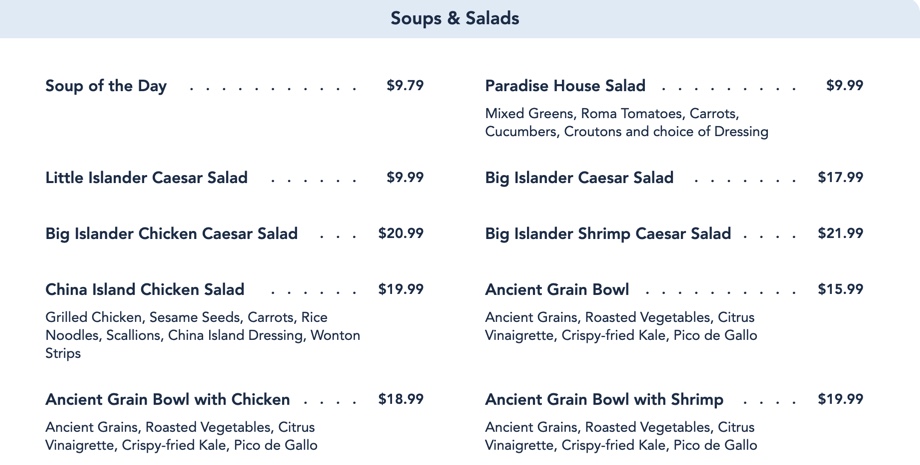Click the Ancient Grain Bowl title
Viewport: 920px width, 465px height.
click(557, 290)
